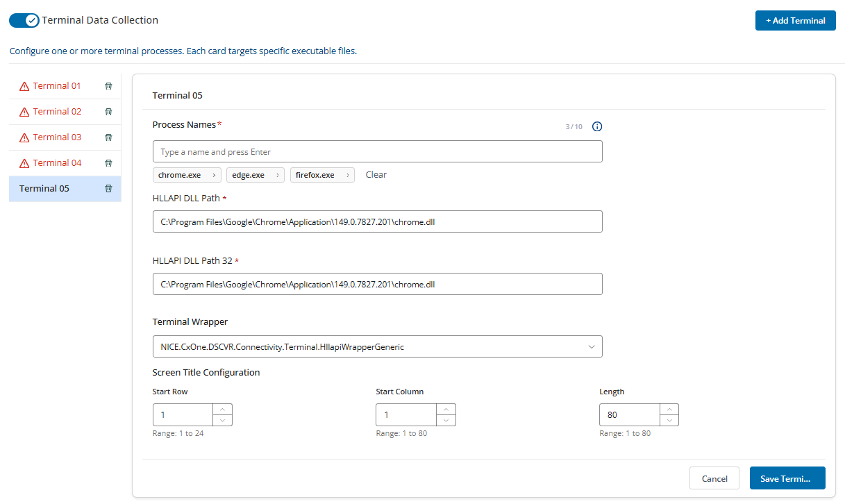
Task: Click the warning icon beside Terminal 01
Action: tap(24, 86)
